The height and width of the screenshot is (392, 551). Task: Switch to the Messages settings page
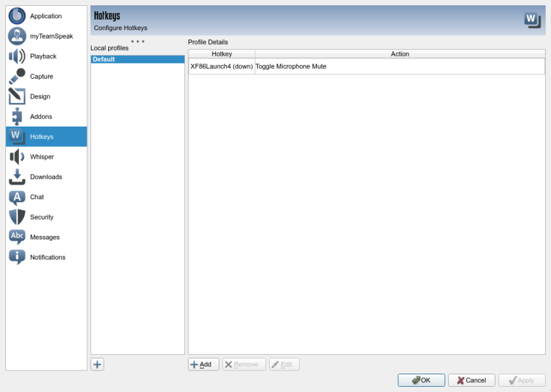45,237
